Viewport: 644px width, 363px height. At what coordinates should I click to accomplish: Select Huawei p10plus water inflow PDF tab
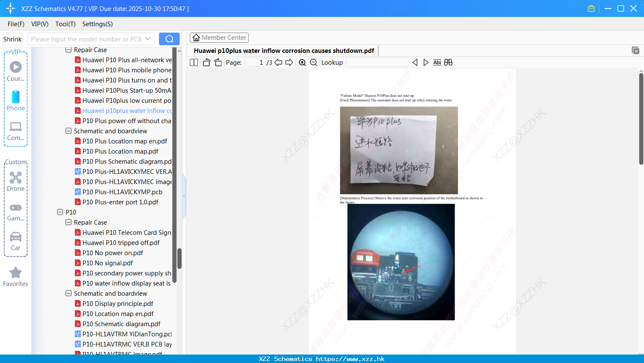click(284, 51)
